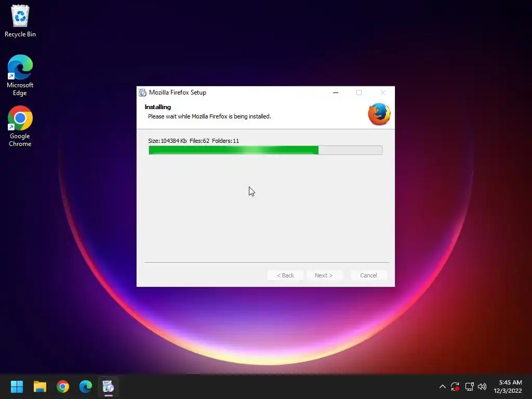Click the greyed-out maximize button
Viewport: 532px width, 399px height.
click(359, 92)
